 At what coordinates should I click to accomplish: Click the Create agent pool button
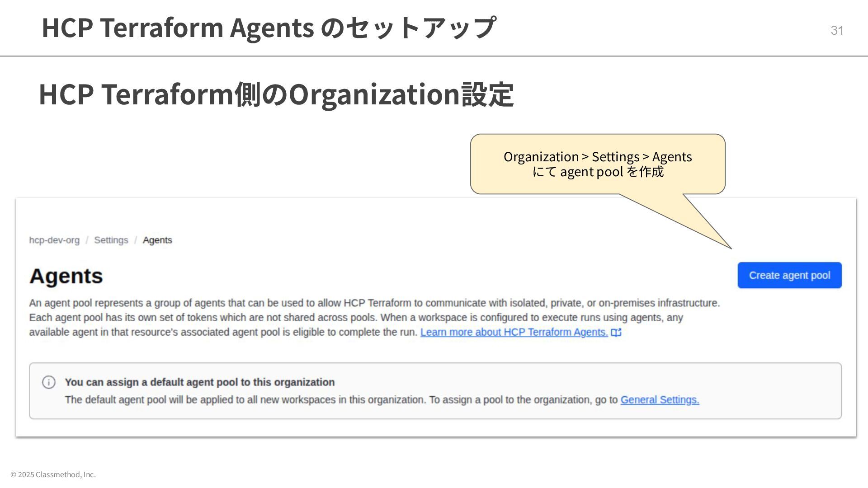coord(789,275)
